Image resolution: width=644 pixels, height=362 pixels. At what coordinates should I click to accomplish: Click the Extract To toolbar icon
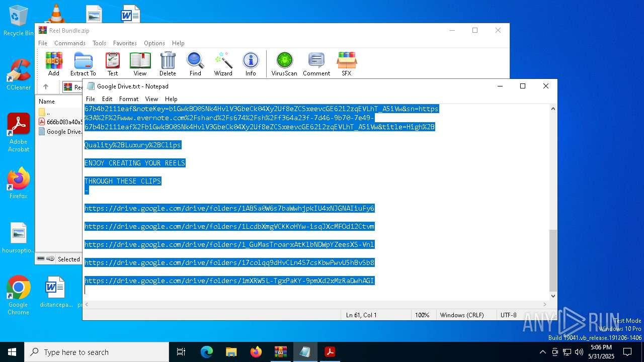point(83,64)
